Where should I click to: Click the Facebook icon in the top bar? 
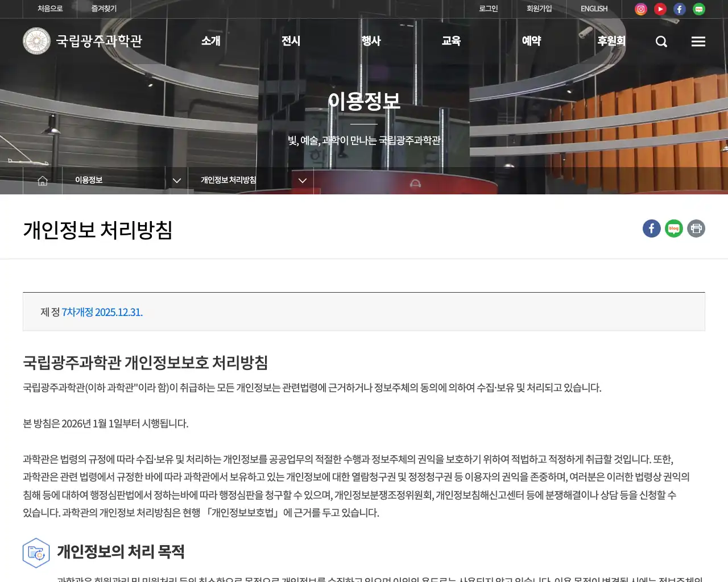click(679, 9)
